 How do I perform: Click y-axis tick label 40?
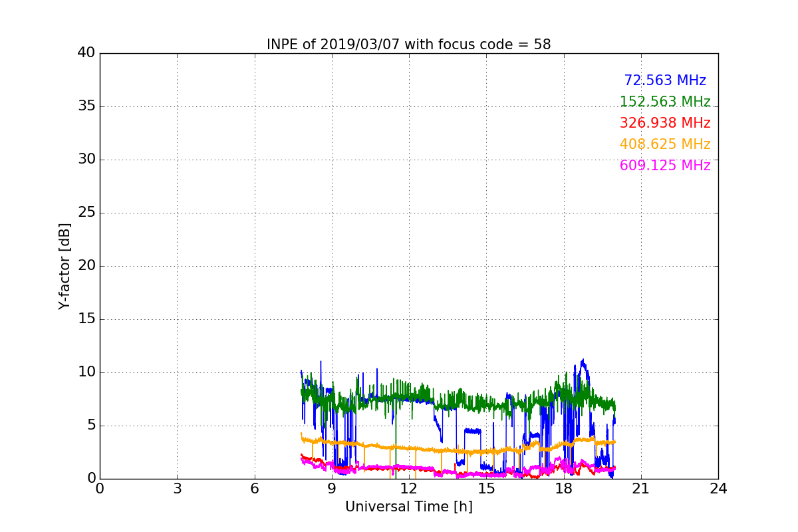86,53
